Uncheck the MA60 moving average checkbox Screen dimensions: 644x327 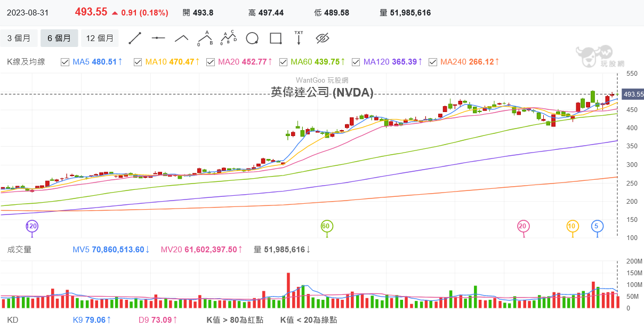click(283, 62)
